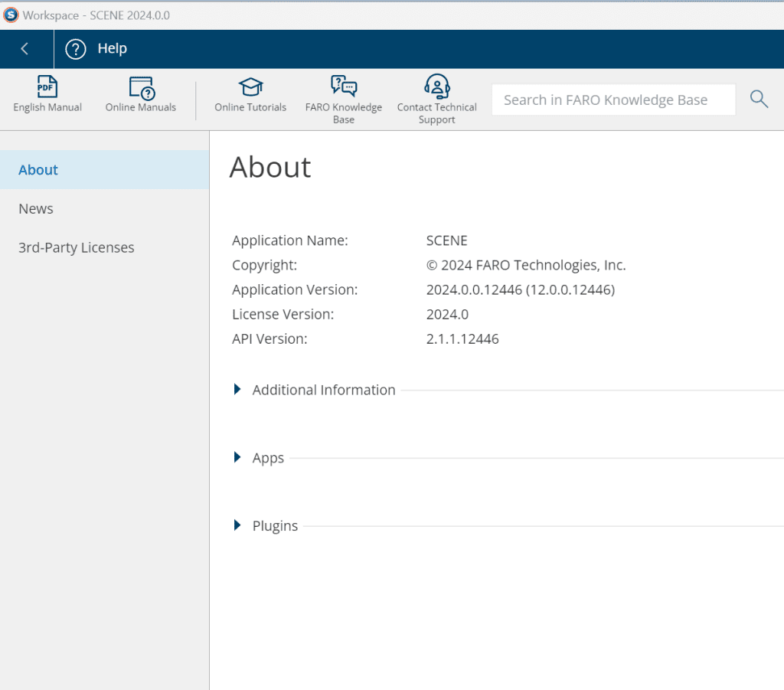Switch to the News sidebar item
Image resolution: width=784 pixels, height=690 pixels.
(104, 208)
